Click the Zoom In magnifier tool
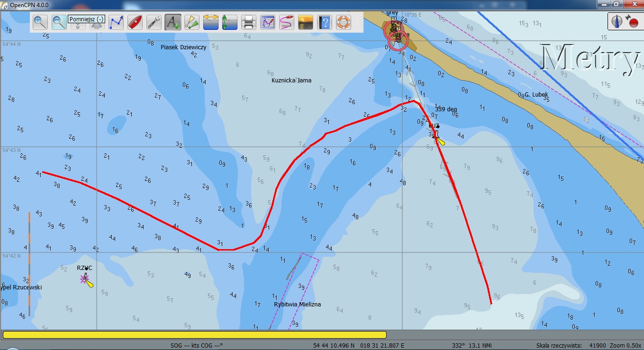 pos(40,22)
